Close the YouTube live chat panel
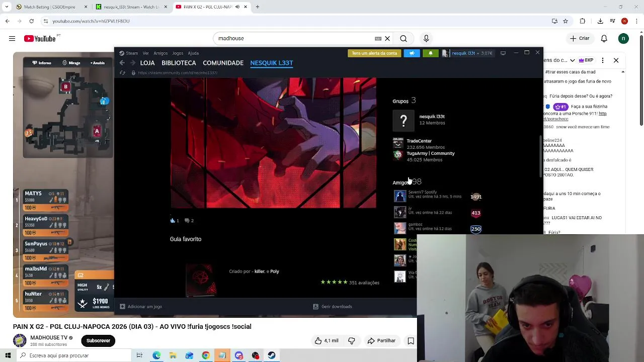This screenshot has height=362, width=644. pyautogui.click(x=616, y=60)
